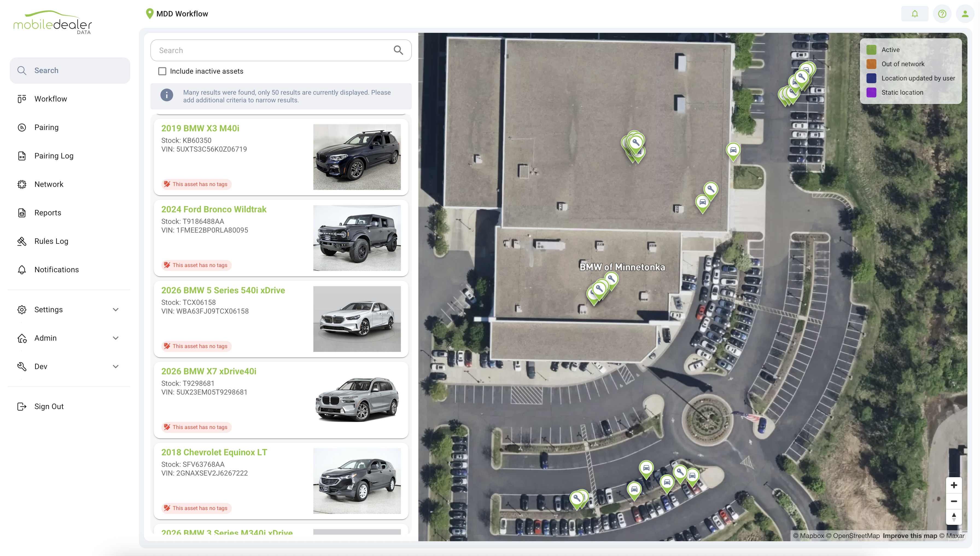Click Stock: TCX06158 text
This screenshot has width=980, height=556.
[188, 302]
